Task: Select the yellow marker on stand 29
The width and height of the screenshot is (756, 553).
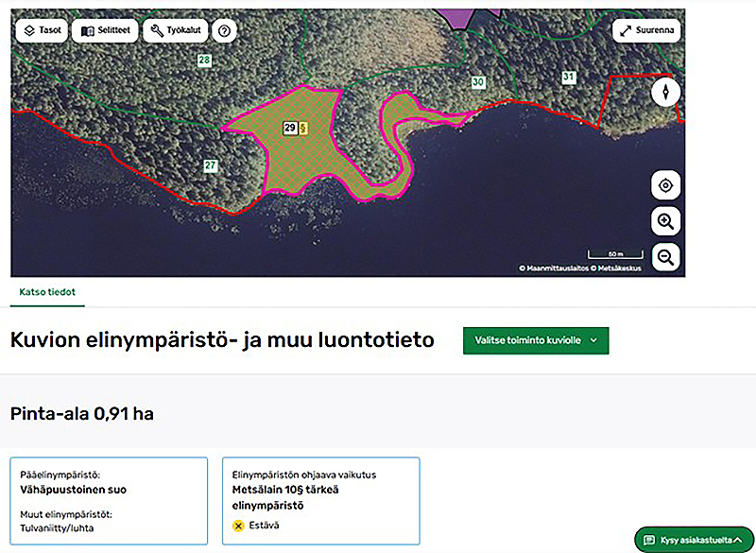Action: tap(303, 128)
